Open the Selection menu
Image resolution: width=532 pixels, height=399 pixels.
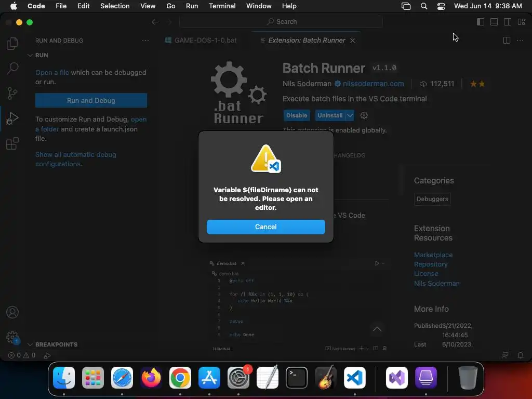tap(115, 6)
